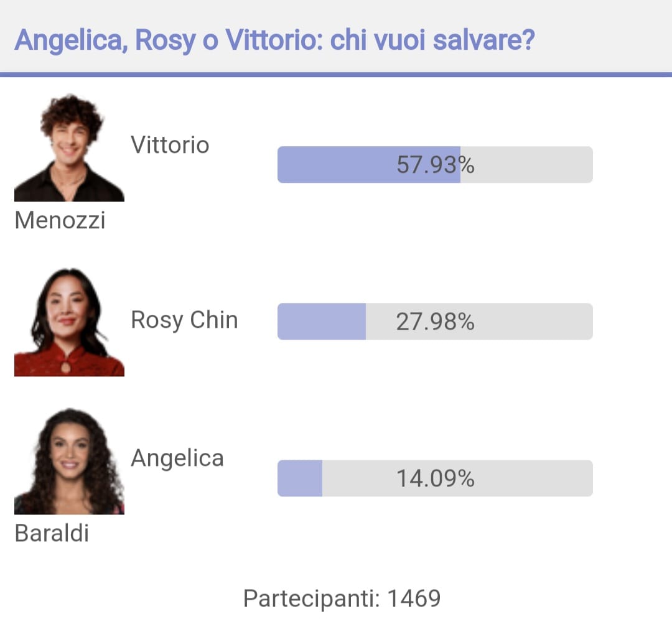Click Vittorio Menozzi's portrait photo
Screen dimensions: 672x619
(70, 147)
